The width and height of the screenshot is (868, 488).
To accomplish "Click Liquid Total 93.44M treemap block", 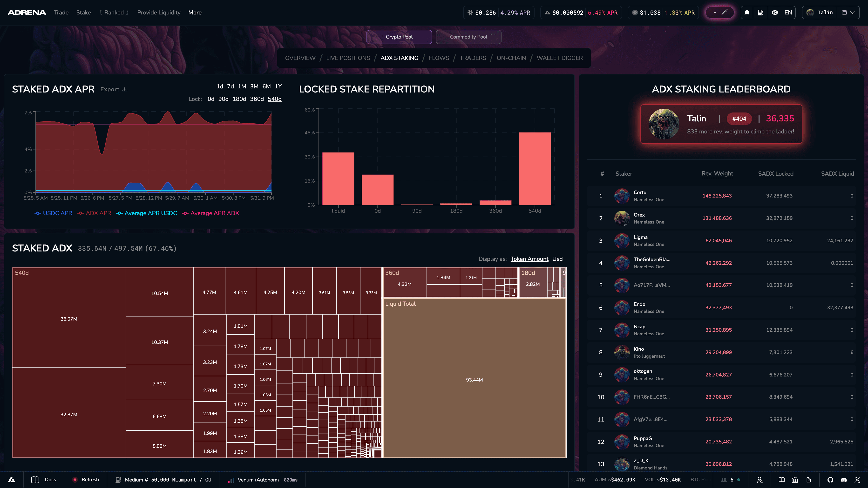I will coord(474,378).
